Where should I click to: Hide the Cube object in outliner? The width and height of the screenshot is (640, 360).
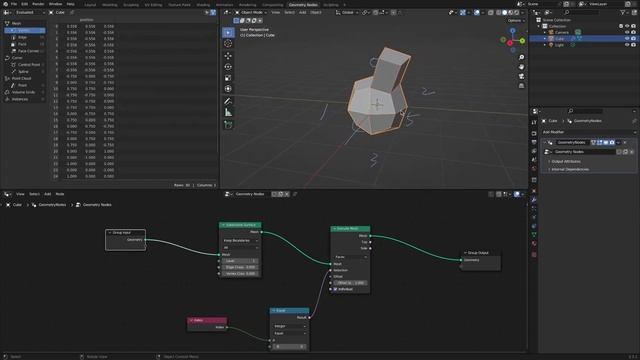point(627,38)
